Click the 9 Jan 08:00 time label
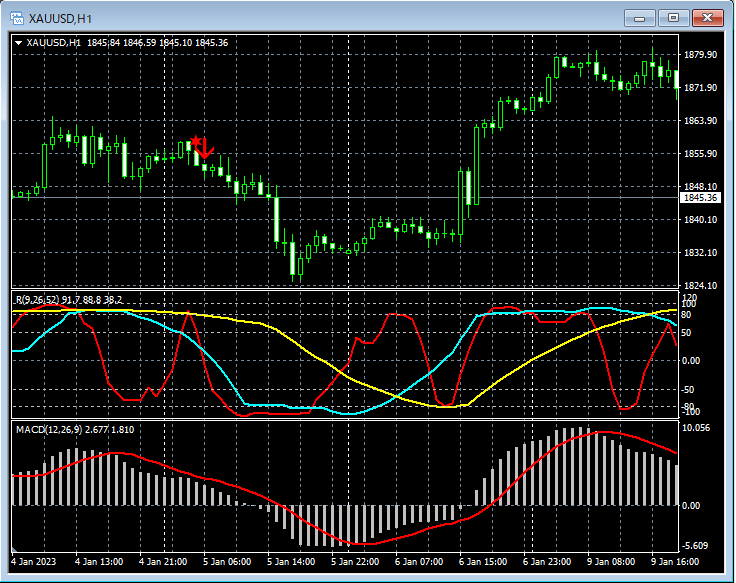 (x=611, y=562)
